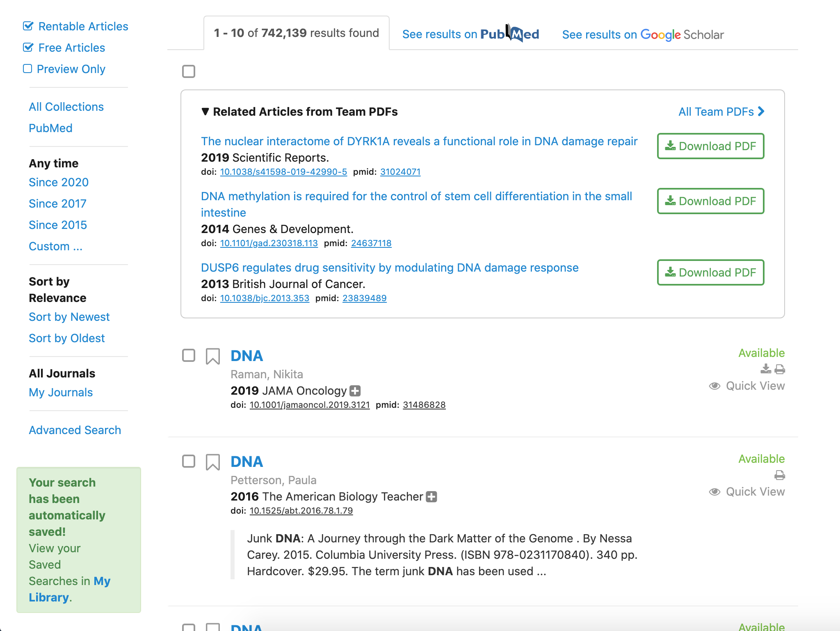The width and height of the screenshot is (840, 631).
Task: Enable the Preview Only filter
Action: click(27, 69)
